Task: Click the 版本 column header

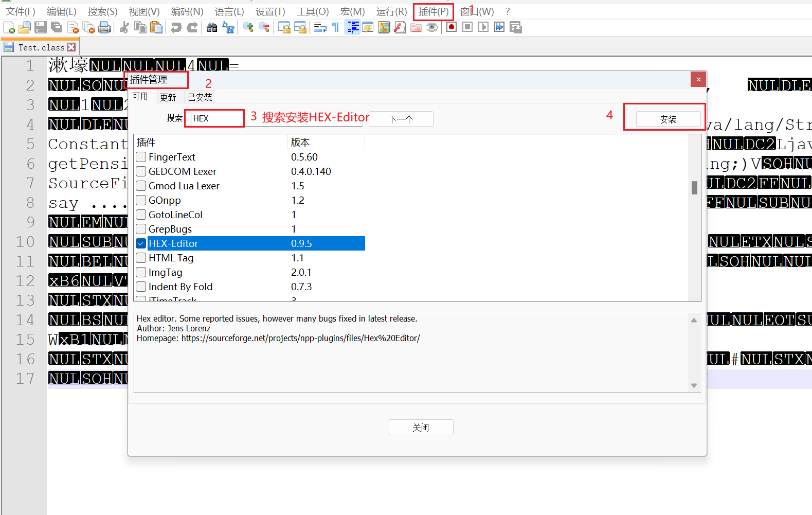Action: (x=326, y=142)
